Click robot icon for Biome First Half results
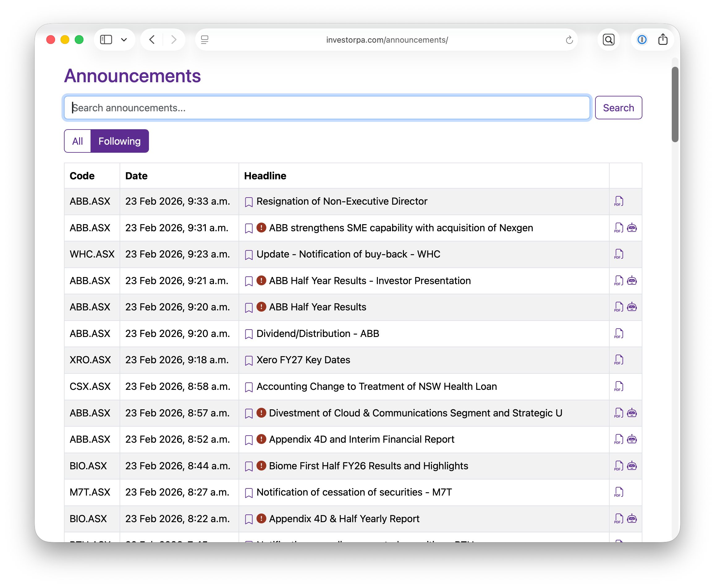The height and width of the screenshot is (588, 715). click(632, 466)
